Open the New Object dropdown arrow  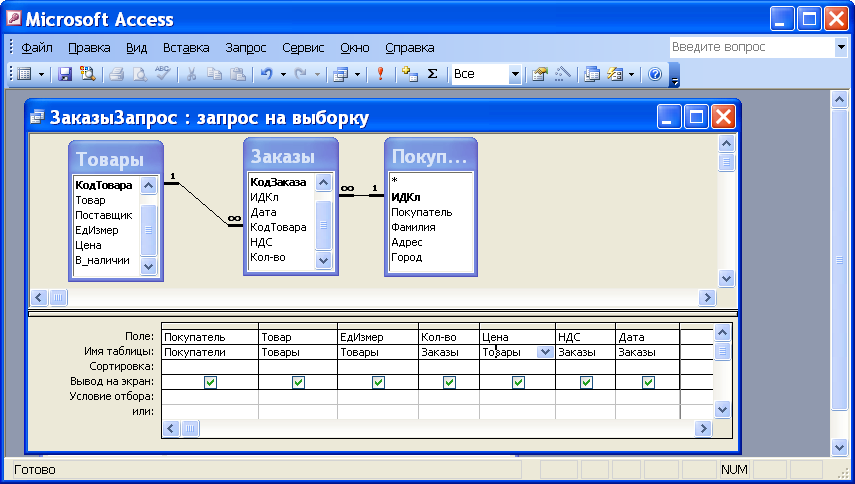631,74
